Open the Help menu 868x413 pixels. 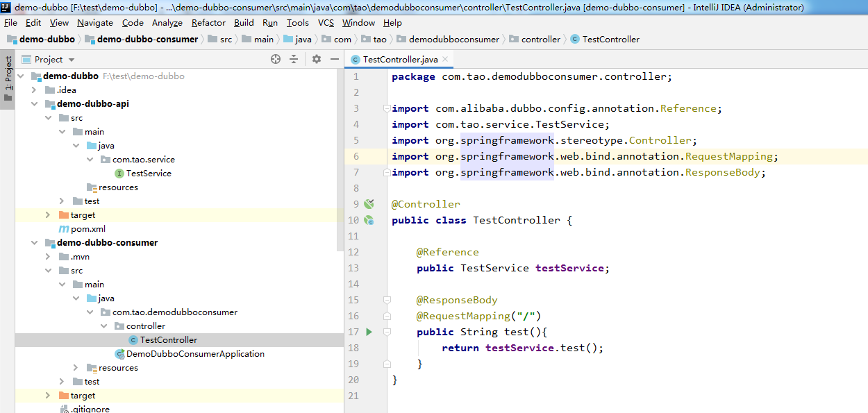pos(392,23)
